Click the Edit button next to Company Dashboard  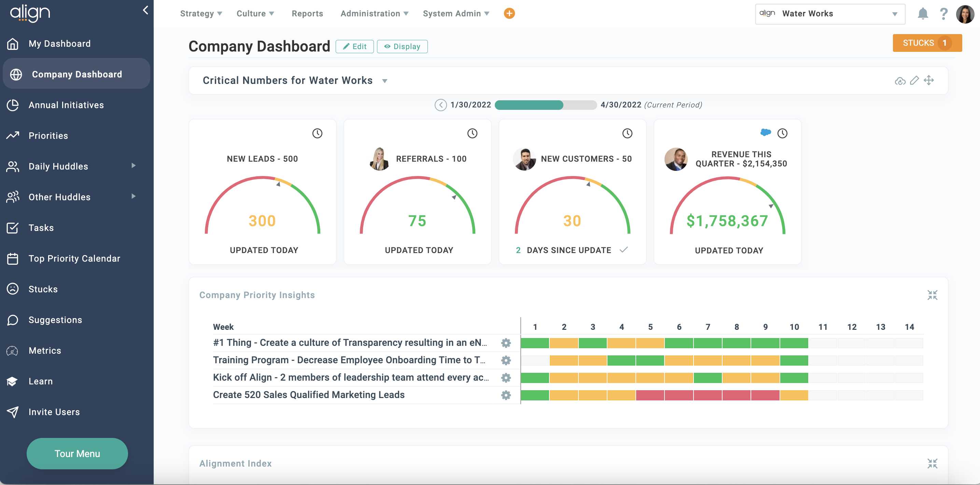click(354, 46)
